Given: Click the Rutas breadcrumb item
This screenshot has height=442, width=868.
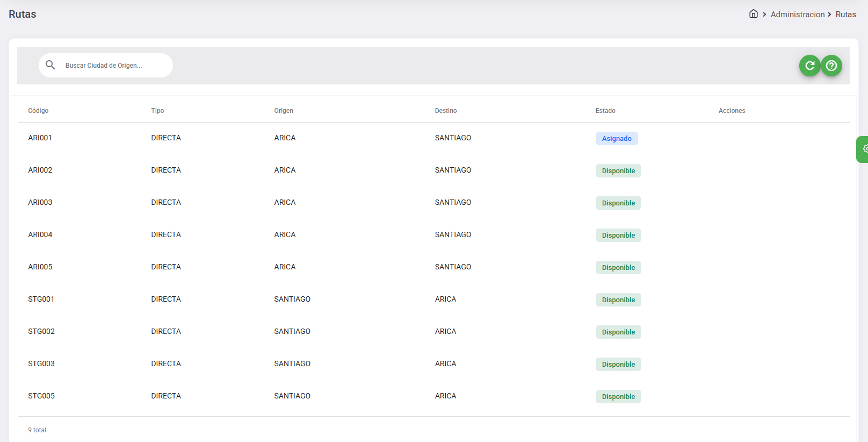Looking at the screenshot, I should pos(845,15).
